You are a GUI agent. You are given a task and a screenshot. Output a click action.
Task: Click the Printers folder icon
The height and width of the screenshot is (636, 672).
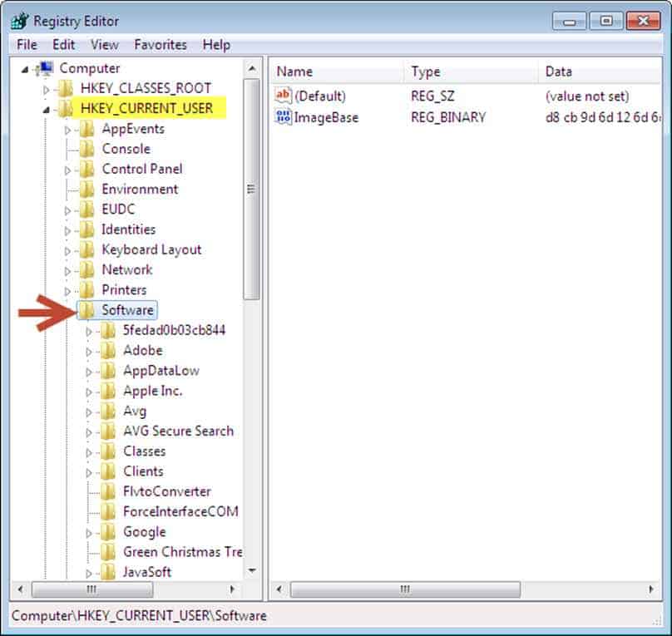point(86,290)
